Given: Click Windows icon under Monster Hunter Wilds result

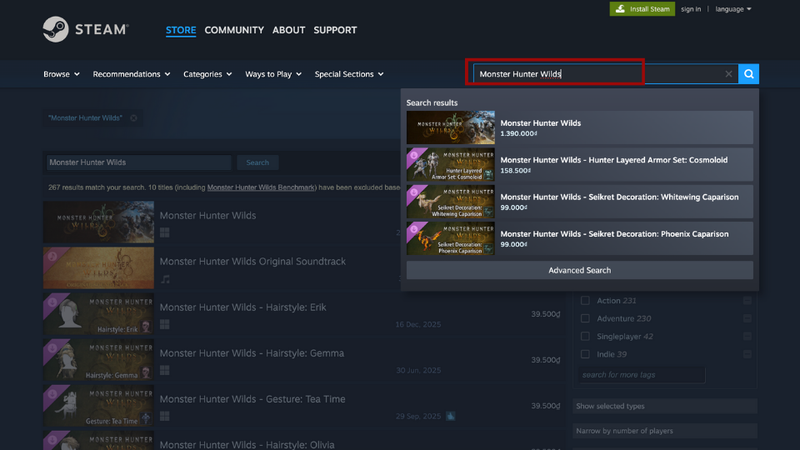Looking at the screenshot, I should click(164, 233).
